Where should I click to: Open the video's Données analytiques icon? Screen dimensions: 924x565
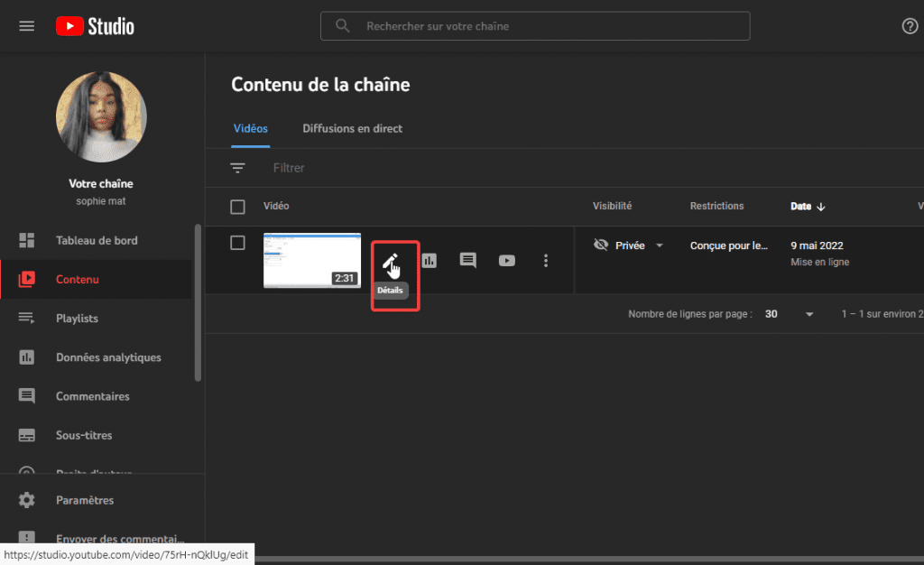pyautogui.click(x=429, y=260)
